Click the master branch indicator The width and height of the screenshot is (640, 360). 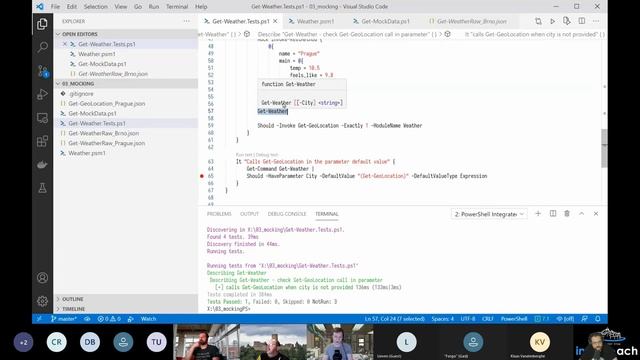pos(64,319)
